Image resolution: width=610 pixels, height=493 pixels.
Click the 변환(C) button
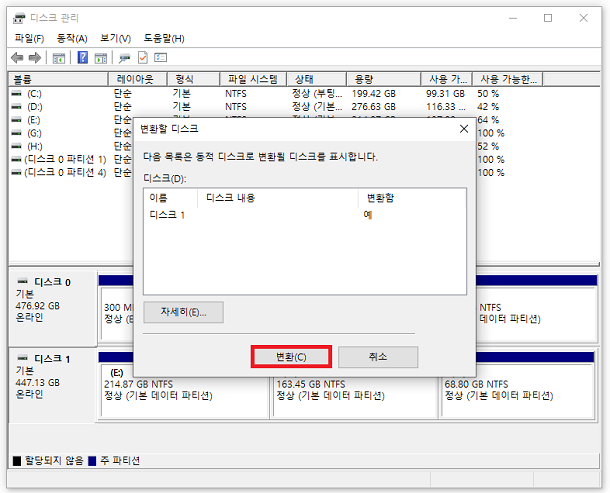(x=291, y=356)
